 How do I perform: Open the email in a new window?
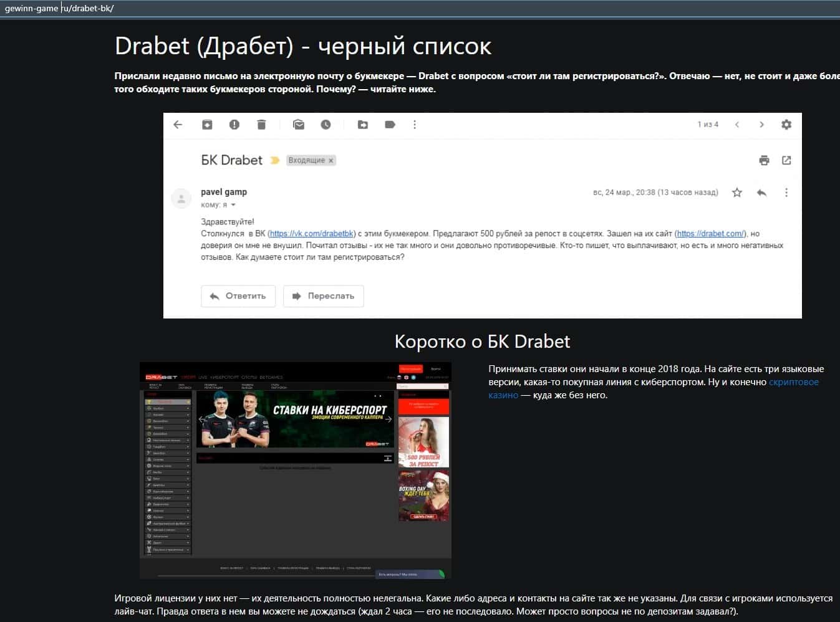786,160
